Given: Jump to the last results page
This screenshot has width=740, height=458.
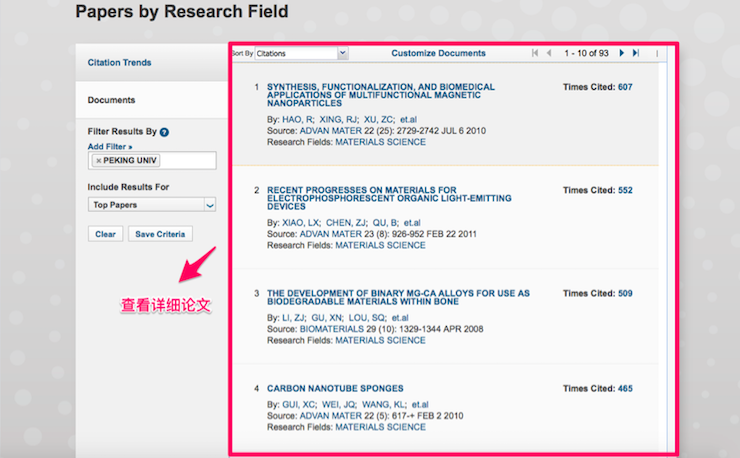Looking at the screenshot, I should pyautogui.click(x=635, y=53).
